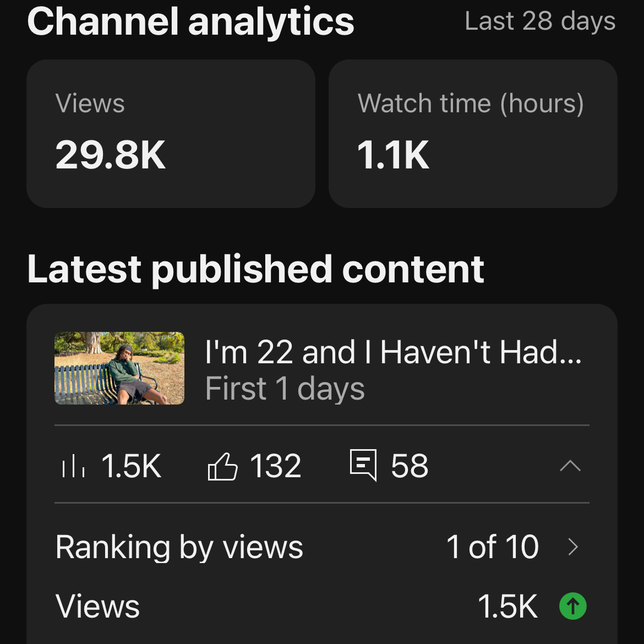Collapse the latest video stats chevron
Image resolution: width=644 pixels, height=644 pixels.
point(570,466)
